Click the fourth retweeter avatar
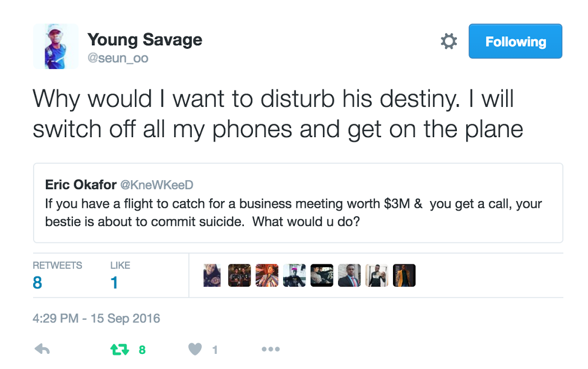588x369 pixels. 294,275
